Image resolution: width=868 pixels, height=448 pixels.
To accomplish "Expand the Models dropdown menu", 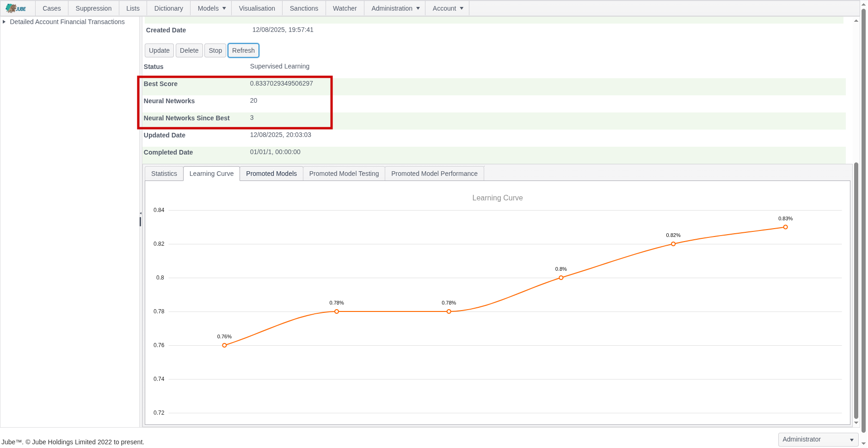I will pyautogui.click(x=211, y=8).
